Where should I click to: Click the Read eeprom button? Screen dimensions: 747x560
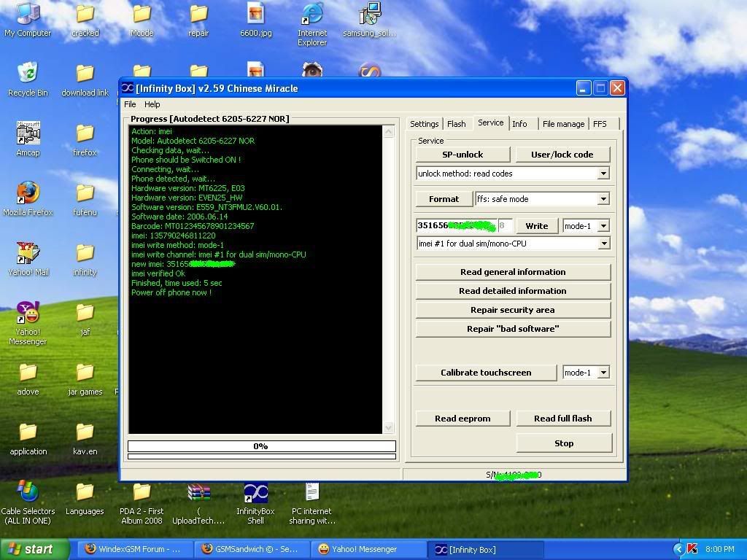point(462,419)
